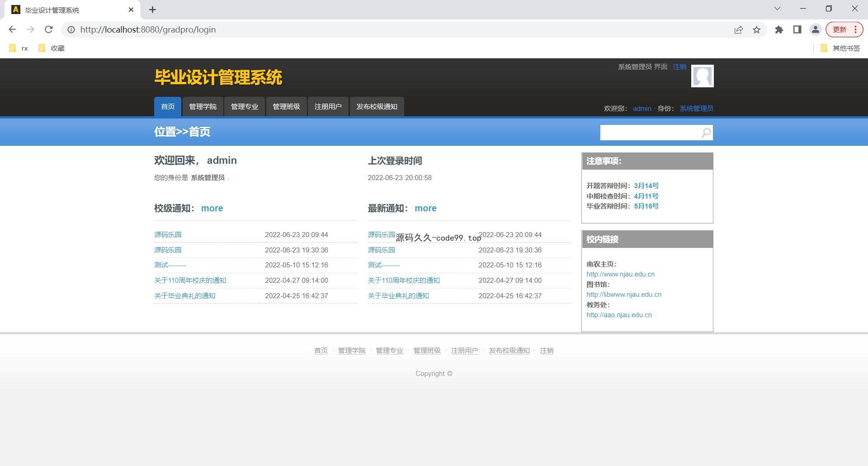Click the search magnifier icon
Image resolution: width=868 pixels, height=466 pixels.
706,133
